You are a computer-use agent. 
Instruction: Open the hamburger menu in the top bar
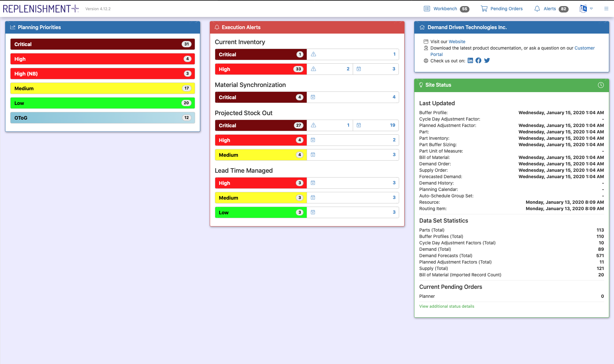(606, 9)
